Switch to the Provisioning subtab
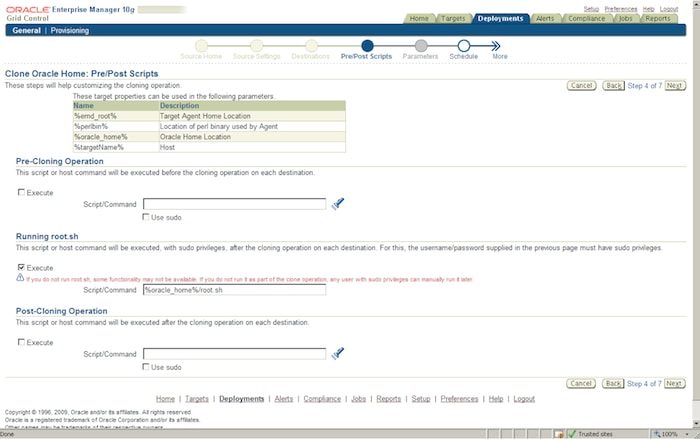Screen dimensions: 700x439 click(70, 30)
